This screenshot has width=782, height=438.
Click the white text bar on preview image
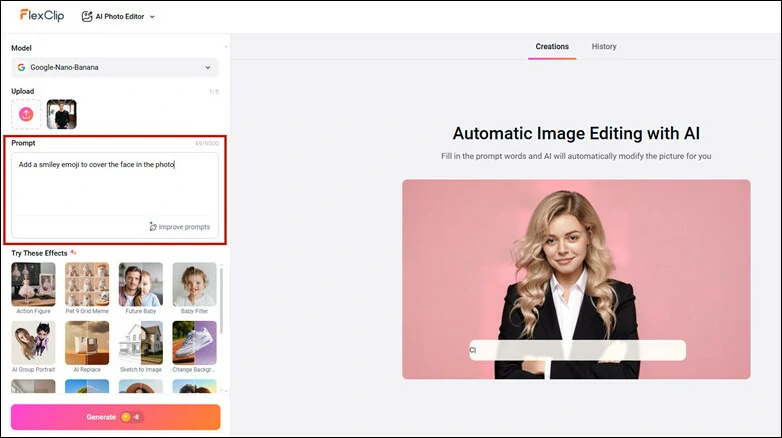point(577,350)
